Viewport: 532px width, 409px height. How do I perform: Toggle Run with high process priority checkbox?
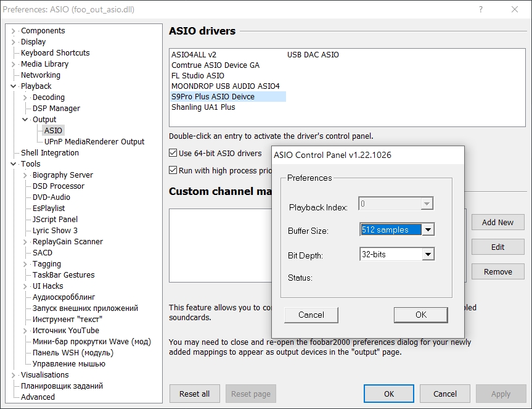(173, 170)
